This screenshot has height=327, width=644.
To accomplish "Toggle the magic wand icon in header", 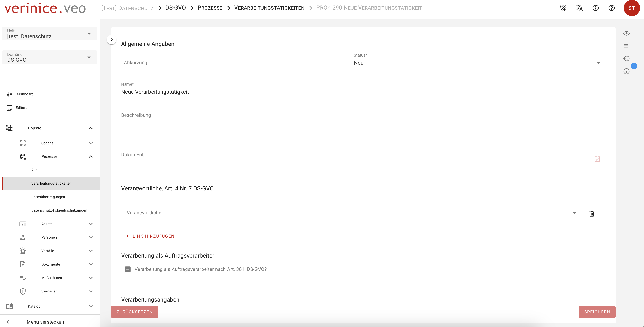I will tap(563, 8).
